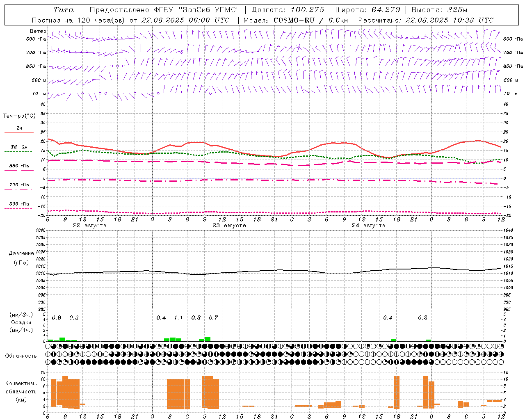The height and width of the screenshot is (420, 525).
Task: Click the "(мм/3ч.)" precipitation unit label
Action: [x=21, y=315]
